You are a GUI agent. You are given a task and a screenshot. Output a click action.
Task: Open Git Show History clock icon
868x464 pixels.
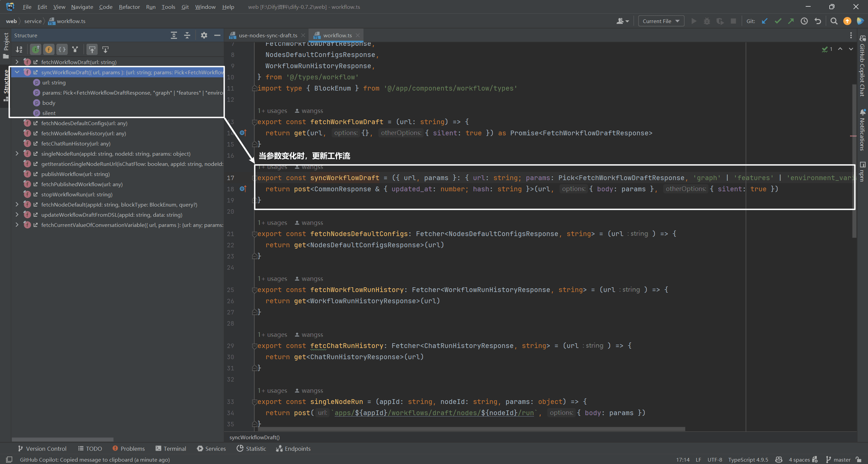point(804,21)
